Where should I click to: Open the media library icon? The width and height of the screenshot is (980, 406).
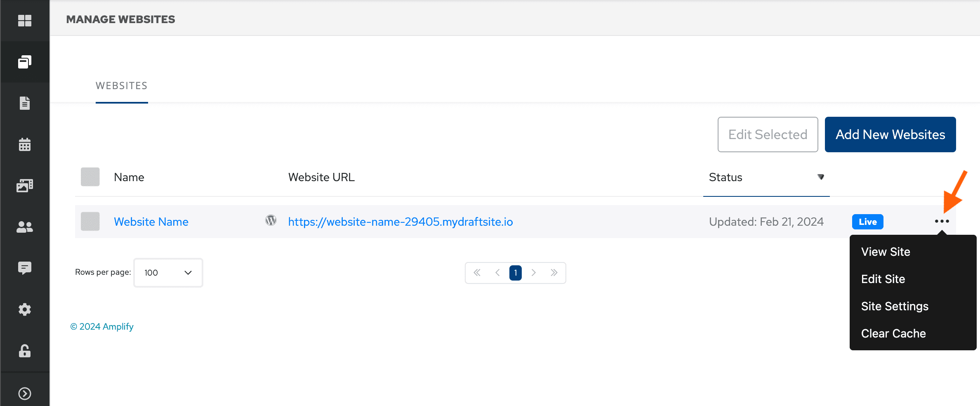pos(25,185)
